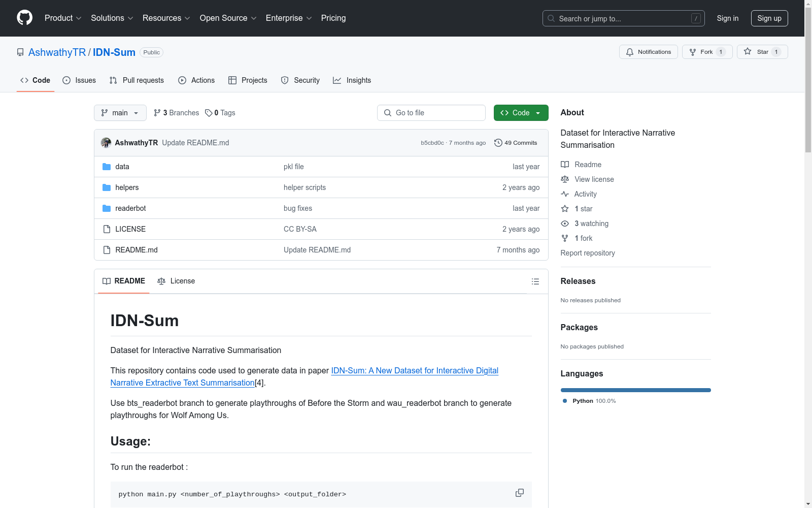This screenshot has width=812, height=508.
Task: Open the helpers folder
Action: pyautogui.click(x=127, y=187)
